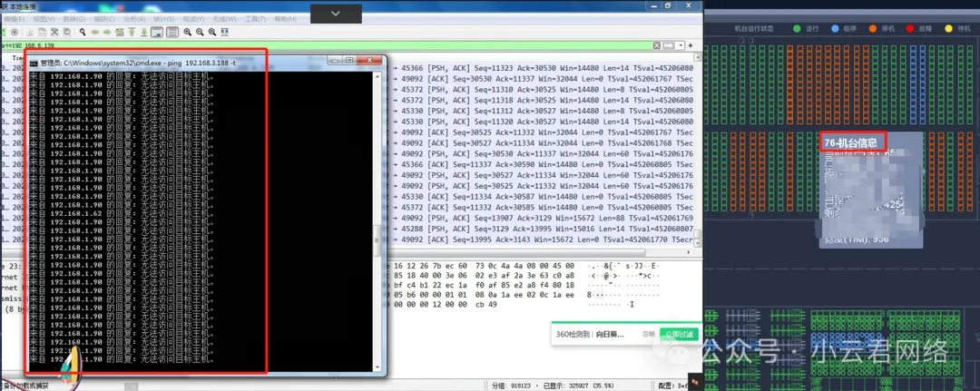The width and height of the screenshot is (980, 391).
Task: Click the display filter input field
Action: click(x=363, y=44)
